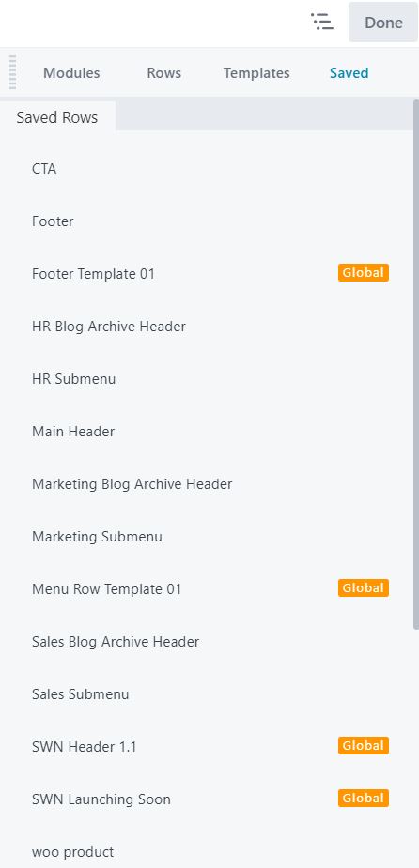
Task: Click the Done button
Action: [383, 23]
